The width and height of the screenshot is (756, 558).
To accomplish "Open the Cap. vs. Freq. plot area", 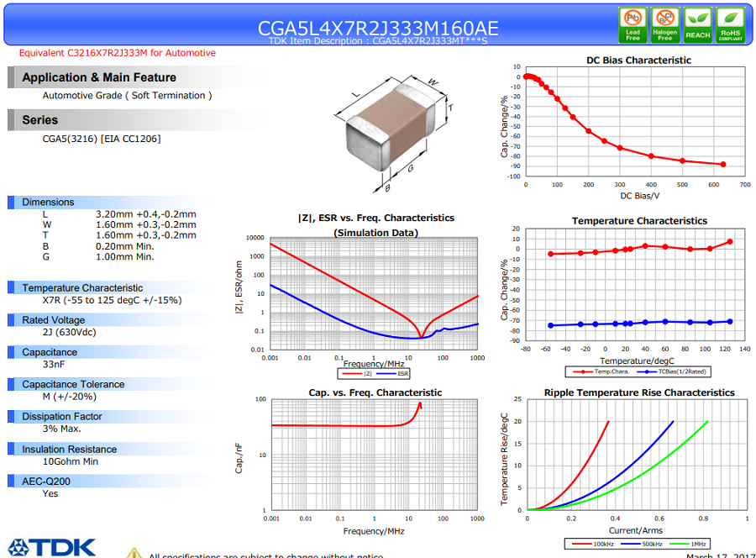I will click(375, 455).
